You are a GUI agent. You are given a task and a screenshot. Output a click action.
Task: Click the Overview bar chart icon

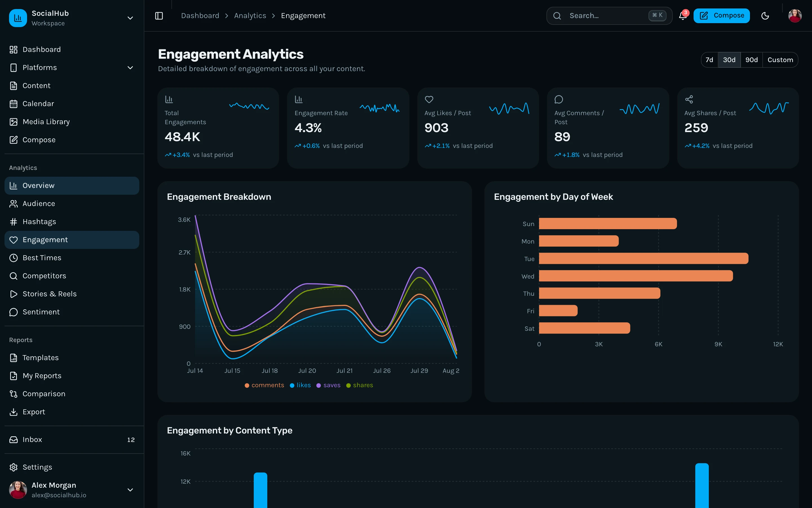click(14, 185)
